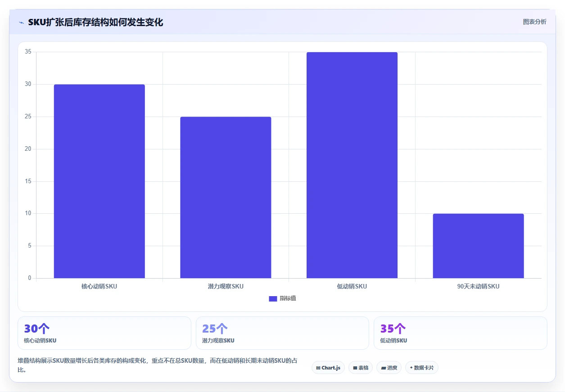Click the 指标值 legend color swatch
565x392 pixels.
(273, 298)
